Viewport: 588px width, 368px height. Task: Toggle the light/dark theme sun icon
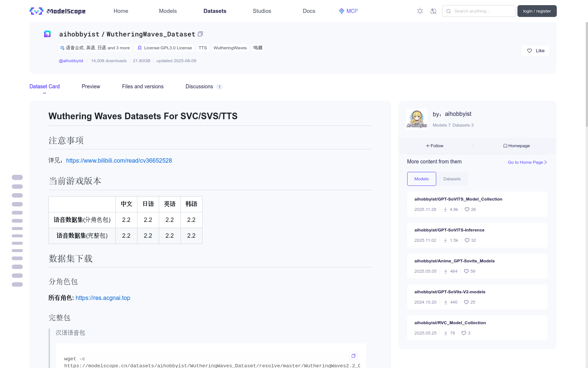tap(420, 11)
